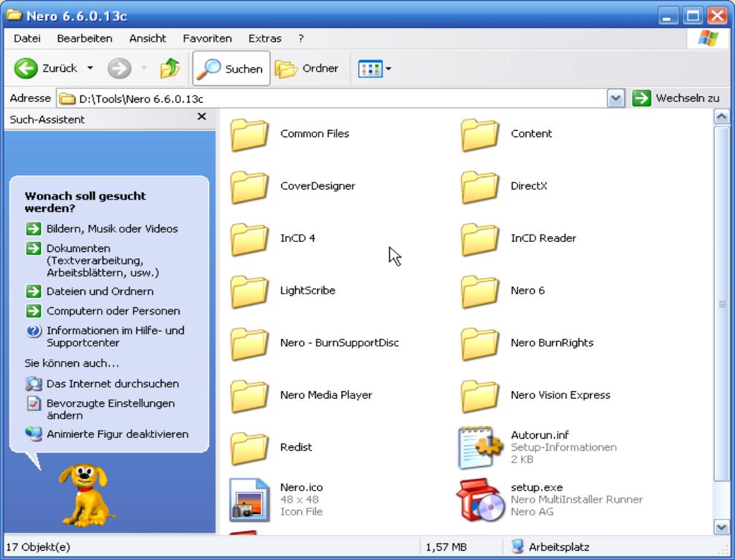The image size is (735, 560).
Task: Click the Das Internet durchsuchen icon
Action: pos(33,383)
